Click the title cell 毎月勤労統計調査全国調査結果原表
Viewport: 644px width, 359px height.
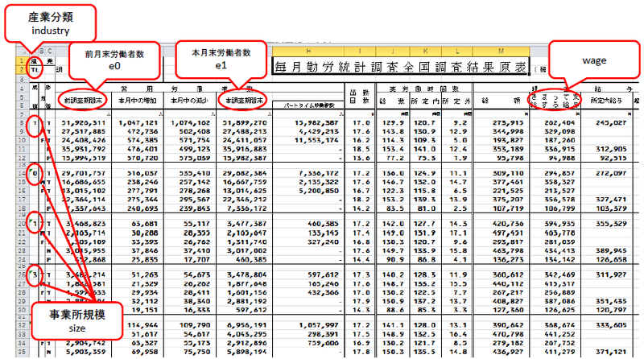pos(400,67)
